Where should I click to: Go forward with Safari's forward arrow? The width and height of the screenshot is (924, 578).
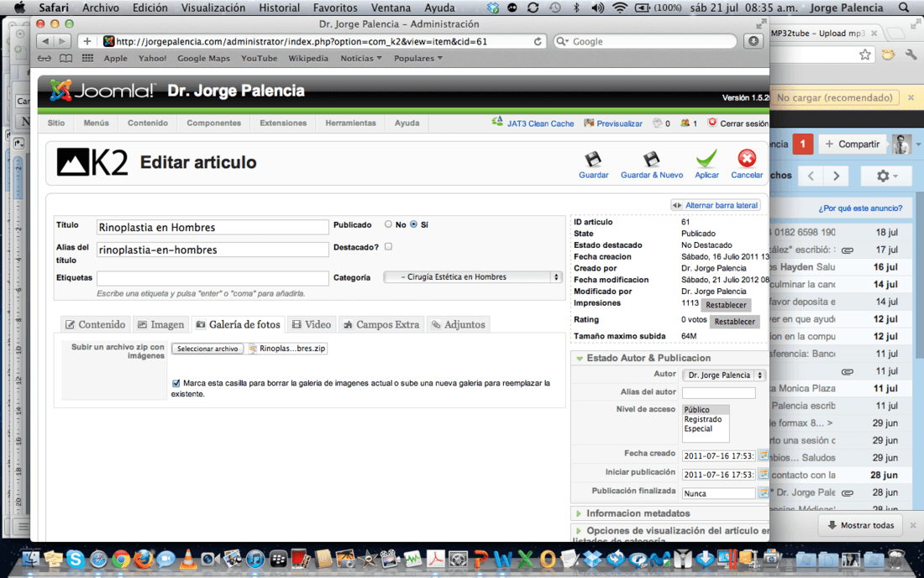(62, 41)
